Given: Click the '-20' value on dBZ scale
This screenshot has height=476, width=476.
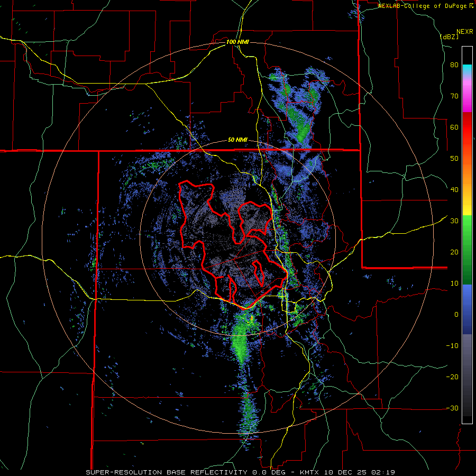Looking at the screenshot, I should (x=452, y=377).
